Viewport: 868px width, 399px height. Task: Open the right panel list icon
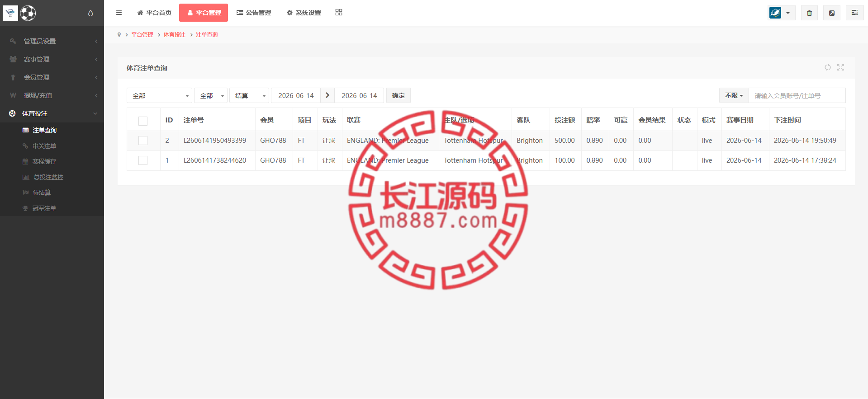(x=854, y=13)
